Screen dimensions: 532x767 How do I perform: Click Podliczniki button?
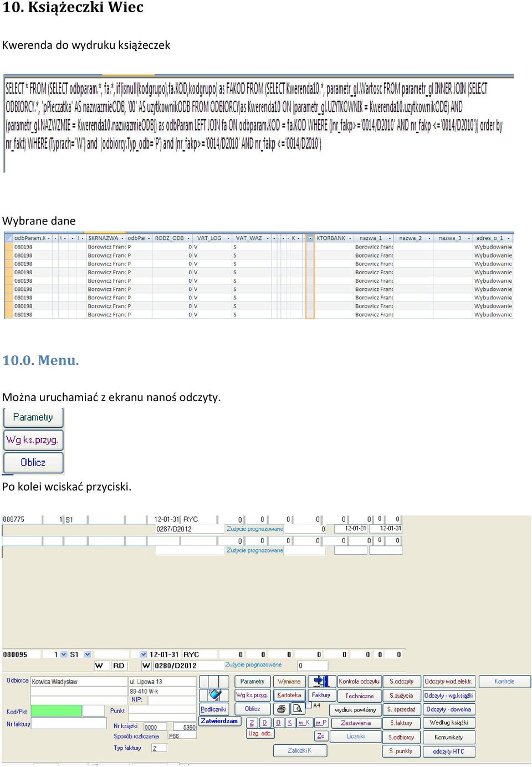pyautogui.click(x=213, y=709)
